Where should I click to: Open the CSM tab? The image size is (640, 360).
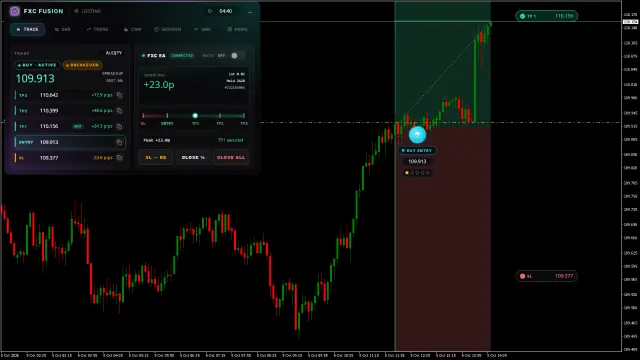pos(132,29)
